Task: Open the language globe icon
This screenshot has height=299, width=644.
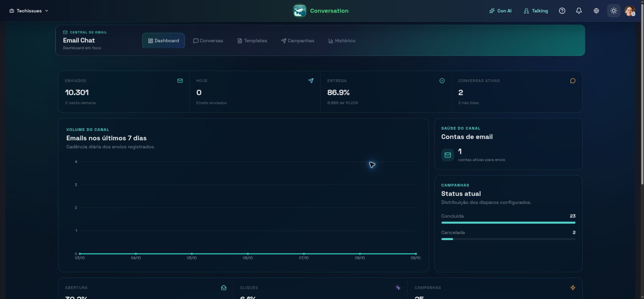Action: 596,11
